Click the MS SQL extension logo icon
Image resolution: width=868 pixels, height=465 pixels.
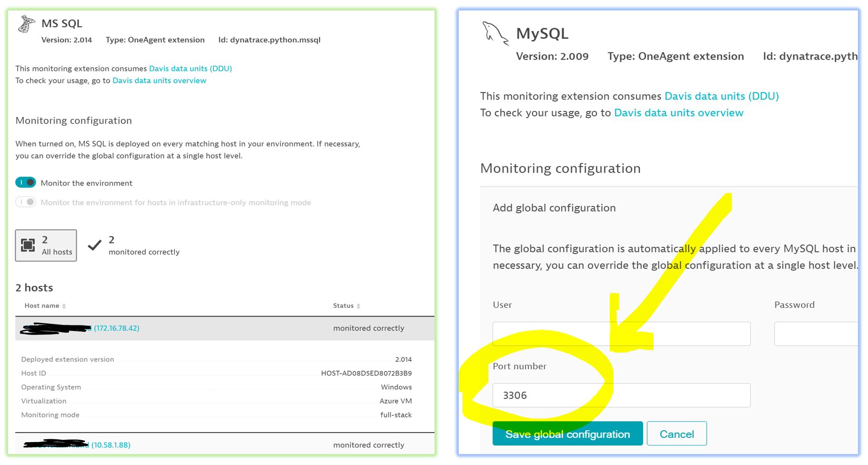tap(26, 24)
